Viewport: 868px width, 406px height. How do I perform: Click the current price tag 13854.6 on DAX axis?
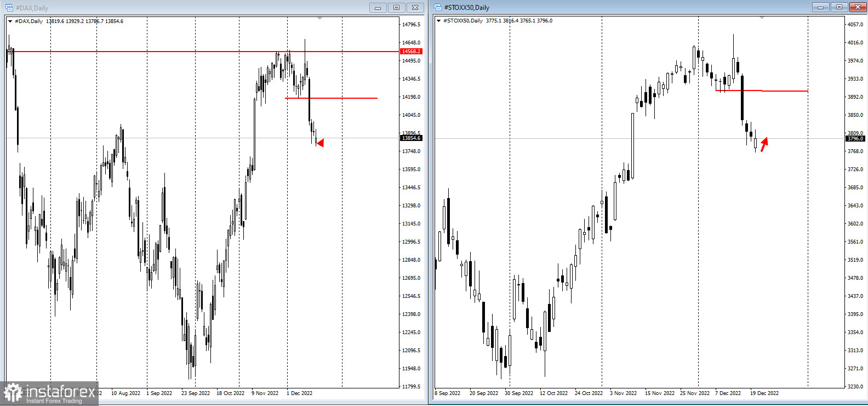(411, 138)
